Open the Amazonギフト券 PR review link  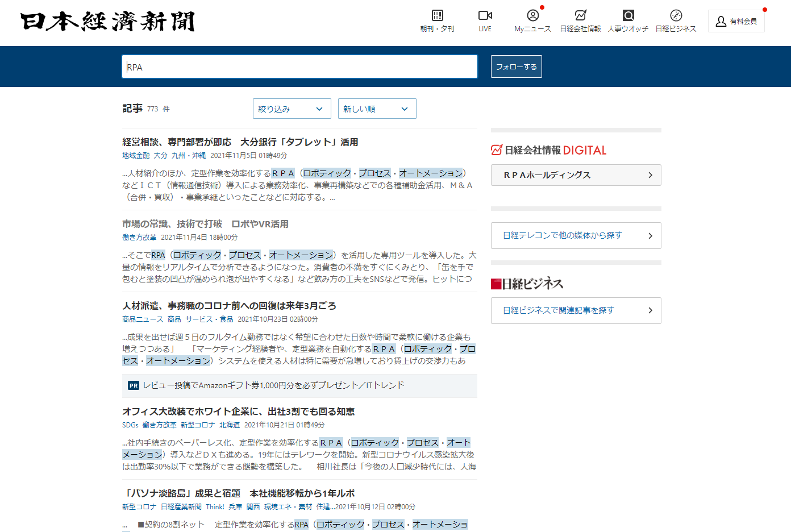coord(273,385)
